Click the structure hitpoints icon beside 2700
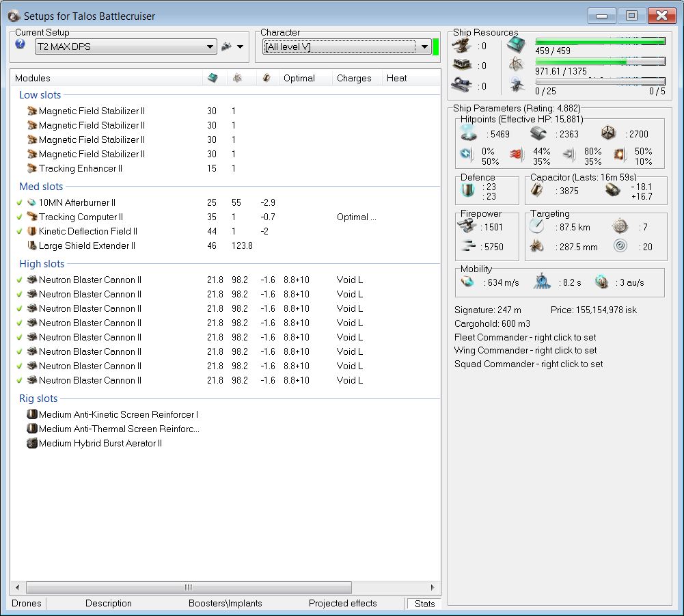Image resolution: width=684 pixels, height=616 pixels. pos(608,133)
